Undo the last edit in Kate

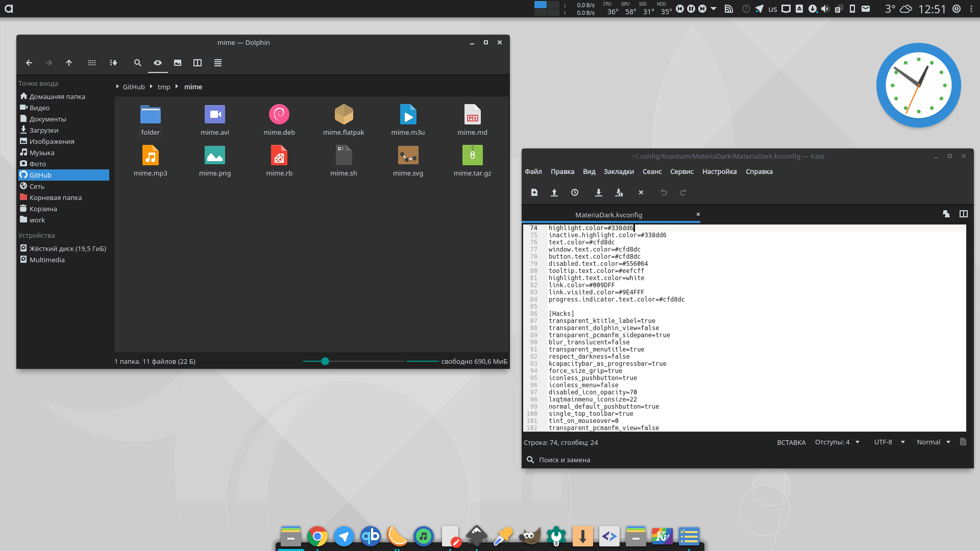click(x=664, y=192)
